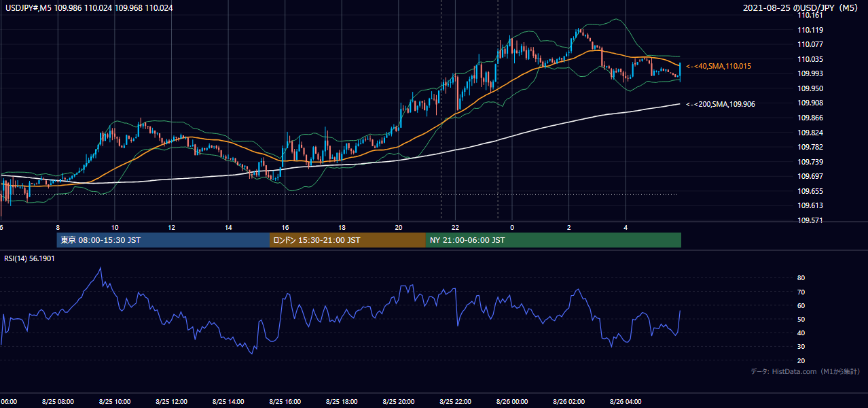Screen dimensions: 868x408
Task: Click price axis label 110.119
Action: pyautogui.click(x=810, y=30)
